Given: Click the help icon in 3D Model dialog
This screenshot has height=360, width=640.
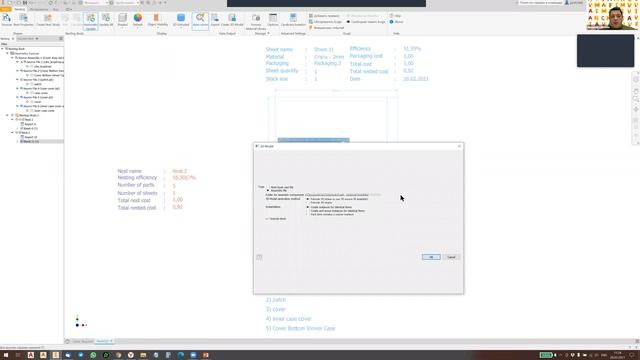Looking at the screenshot, I should point(259,257).
